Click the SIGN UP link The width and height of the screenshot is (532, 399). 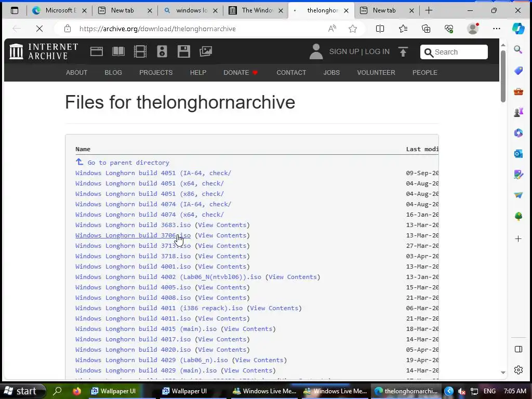pos(344,51)
